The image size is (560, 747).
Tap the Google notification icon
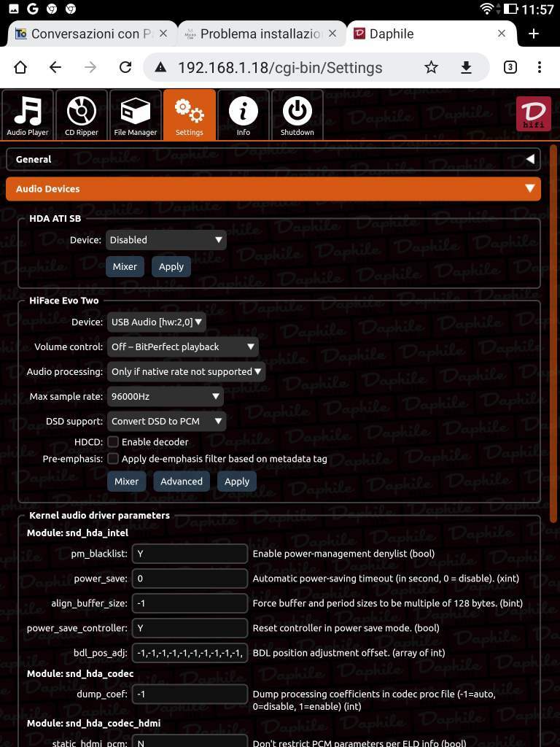pyautogui.click(x=32, y=9)
